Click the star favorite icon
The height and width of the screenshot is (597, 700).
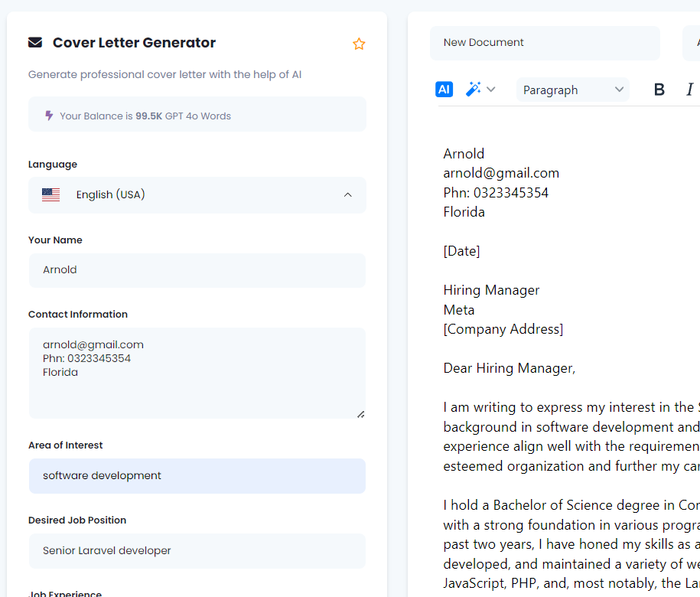coord(359,44)
